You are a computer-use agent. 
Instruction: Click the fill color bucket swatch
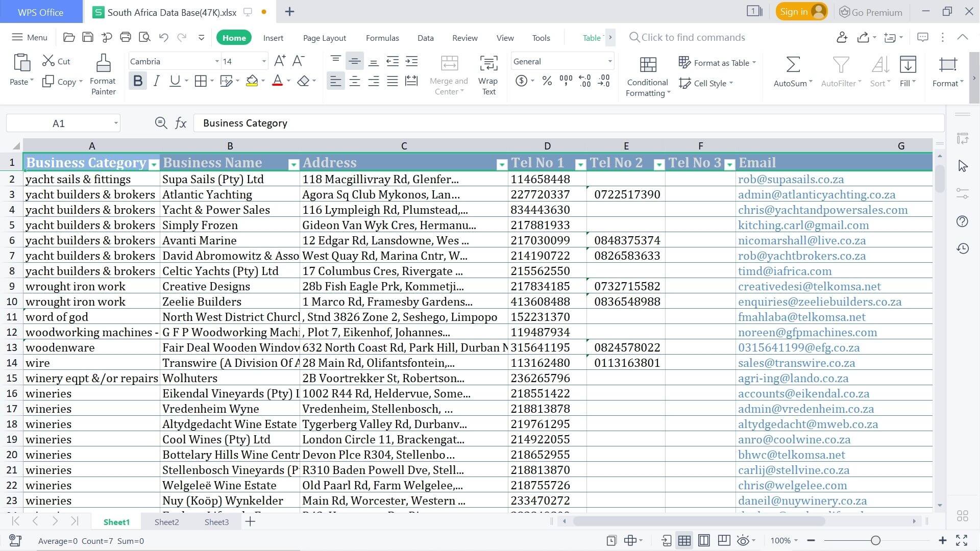[x=252, y=81]
